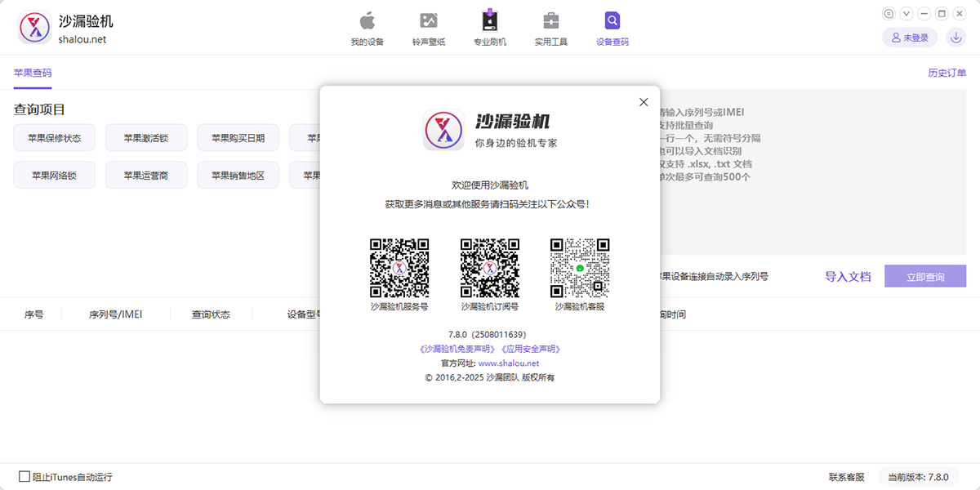Click the 查询项目 heading

[39, 109]
